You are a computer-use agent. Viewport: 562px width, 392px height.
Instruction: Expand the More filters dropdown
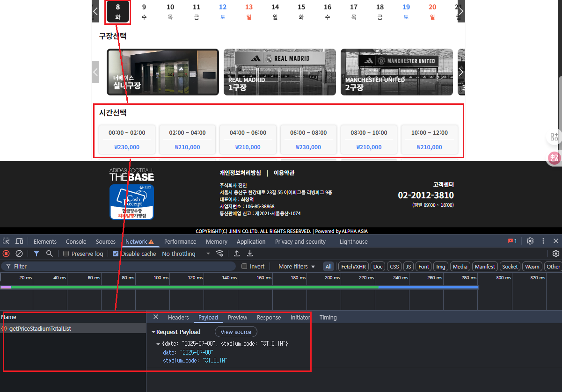click(297, 266)
